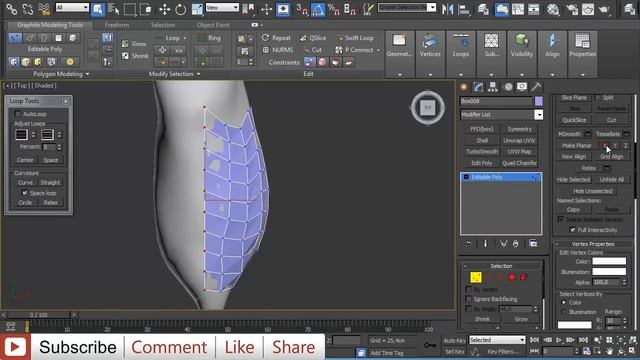Choose the Select and Move tool
Screen dimensions: 640x360
(164, 9)
